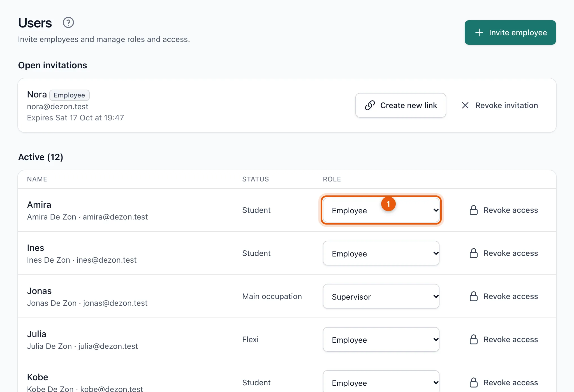This screenshot has height=392, width=574.
Task: Click Jonas's name in the table
Action: pyautogui.click(x=39, y=291)
